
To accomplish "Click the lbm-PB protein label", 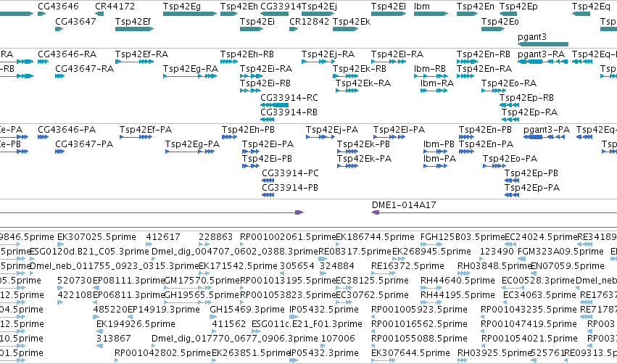I will pos(439,144).
